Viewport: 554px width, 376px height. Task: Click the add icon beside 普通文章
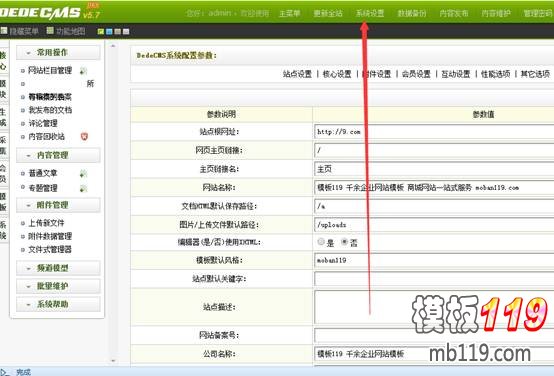point(83,174)
